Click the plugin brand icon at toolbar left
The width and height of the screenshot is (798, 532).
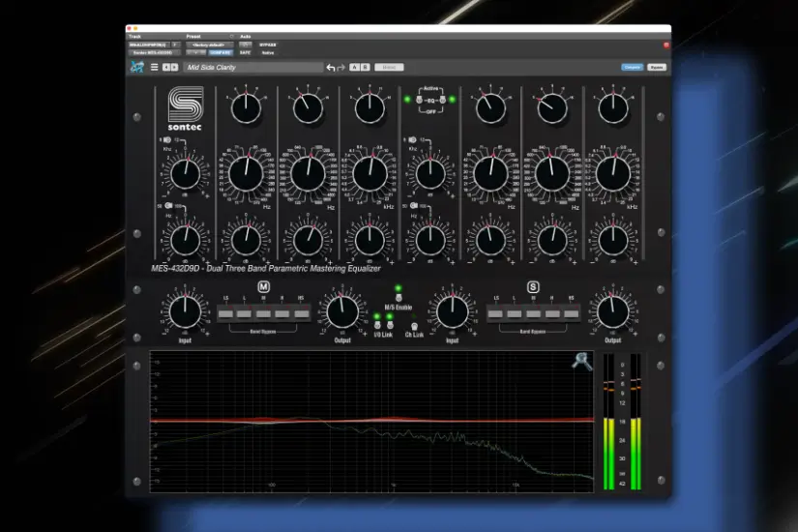(x=137, y=68)
